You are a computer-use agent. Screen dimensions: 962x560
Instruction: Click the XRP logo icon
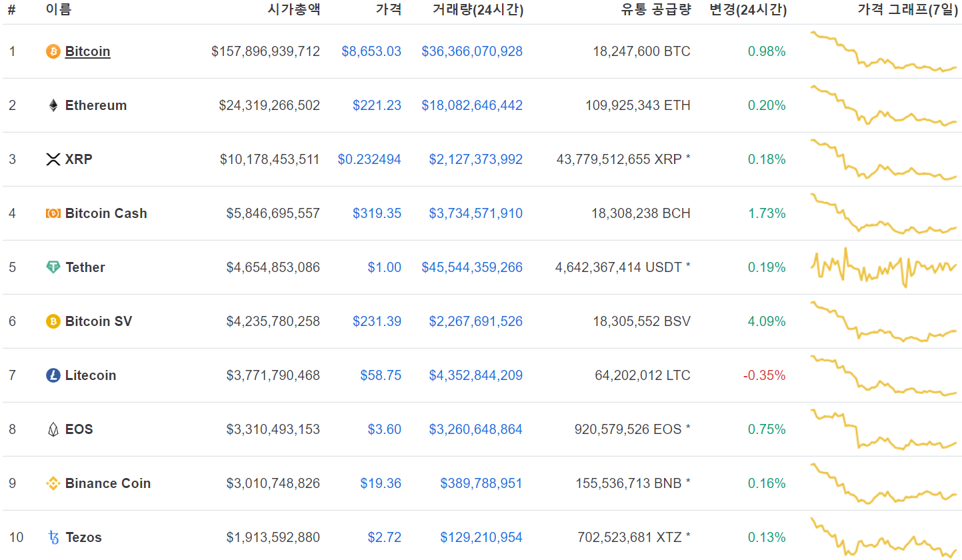click(x=53, y=159)
